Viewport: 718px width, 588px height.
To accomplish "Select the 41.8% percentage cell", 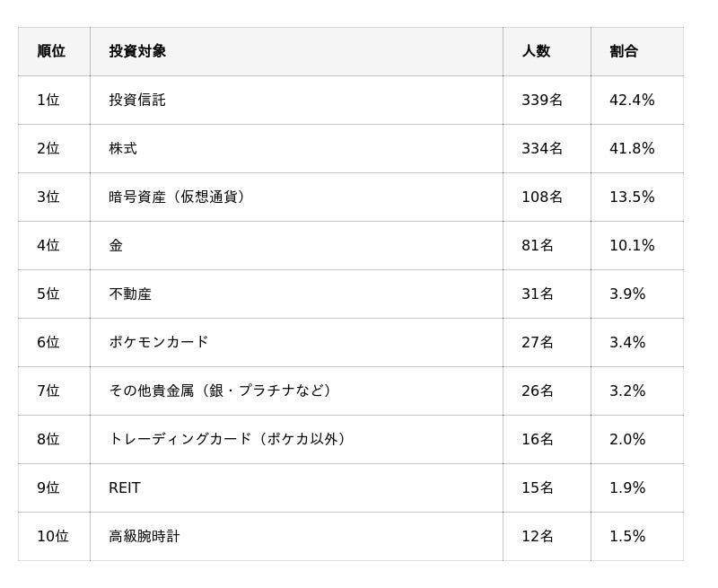I will click(x=632, y=148).
